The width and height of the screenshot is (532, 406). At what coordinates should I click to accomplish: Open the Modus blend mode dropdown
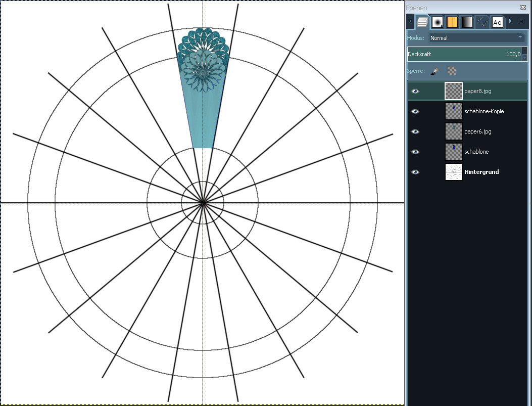(x=477, y=38)
